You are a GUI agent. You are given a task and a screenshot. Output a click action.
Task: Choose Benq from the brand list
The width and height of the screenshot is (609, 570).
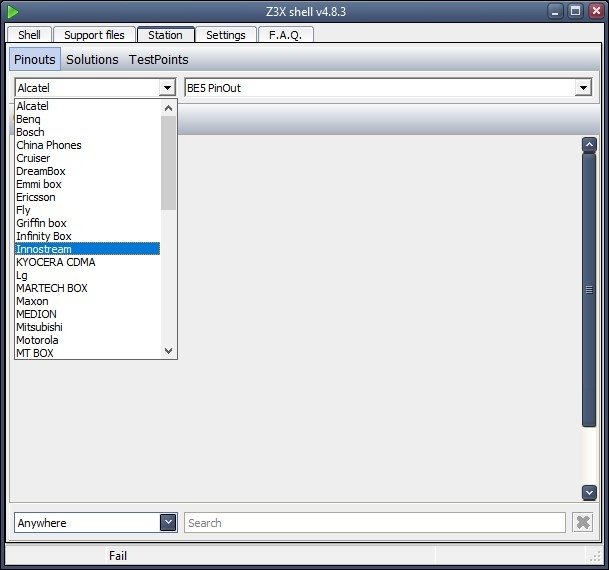tap(87, 119)
